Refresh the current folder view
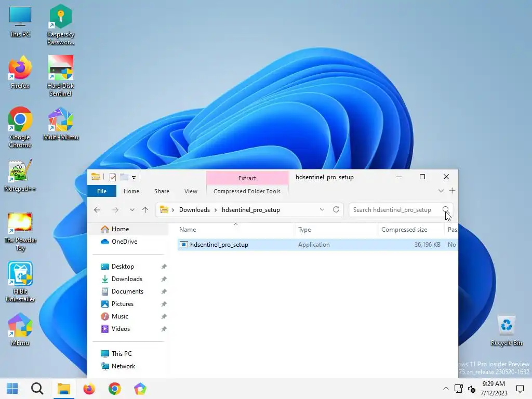The width and height of the screenshot is (532, 399). [336, 209]
